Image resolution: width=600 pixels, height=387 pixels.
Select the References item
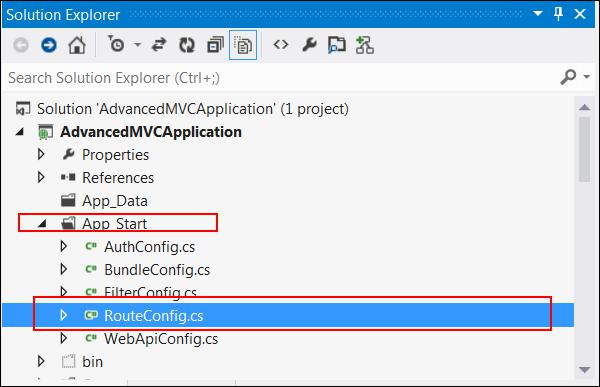[x=118, y=178]
